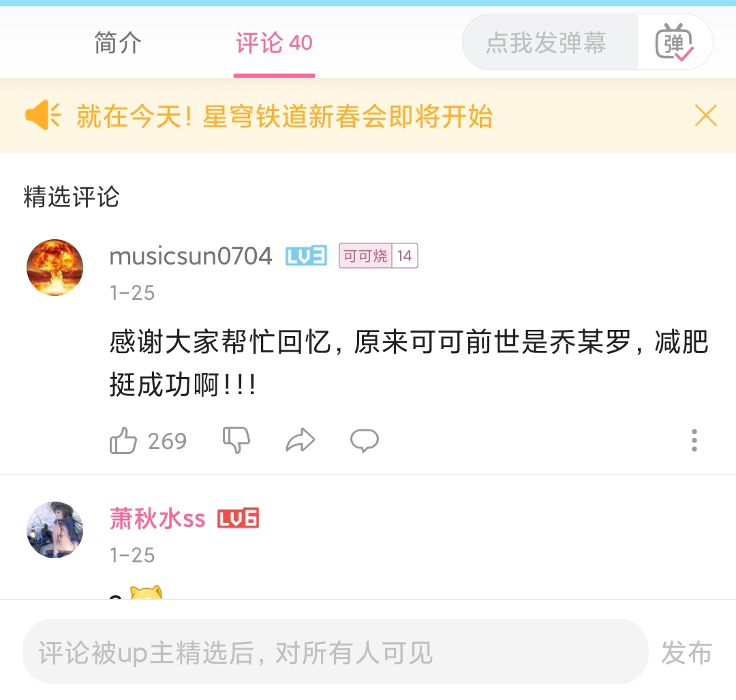
Task: Tap the 可可烧 14 fan medal
Action: (378, 256)
